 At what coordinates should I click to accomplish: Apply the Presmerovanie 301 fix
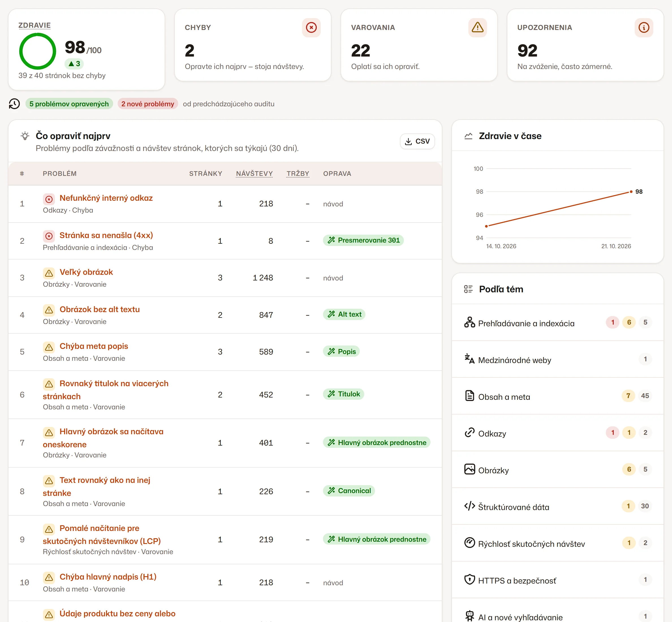[363, 240]
